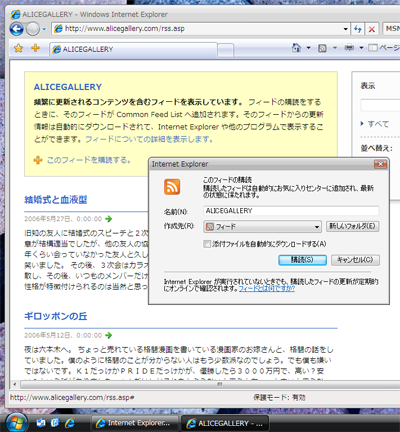The image size is (400, 432).
Task: Click the horizontal scrollbar left arrow
Action: (15, 384)
